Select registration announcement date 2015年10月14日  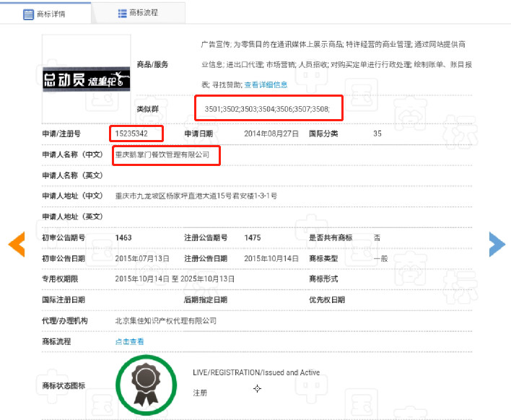coord(271,258)
